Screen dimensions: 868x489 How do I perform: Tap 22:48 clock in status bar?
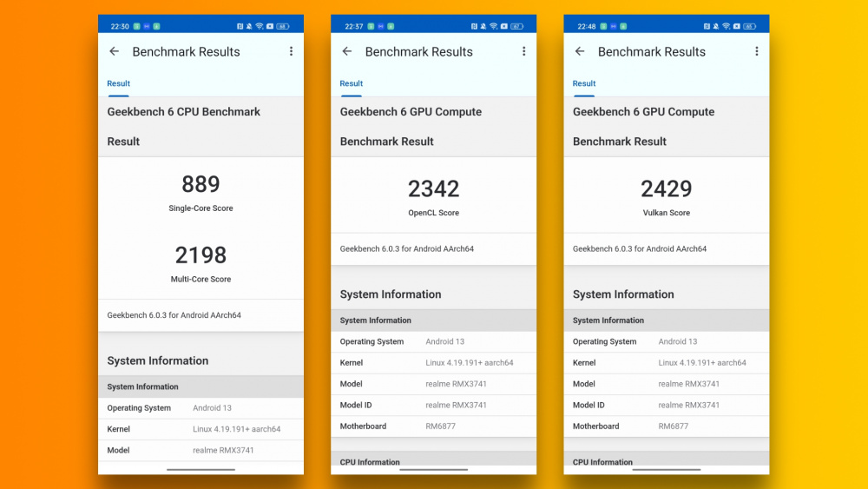pos(586,26)
